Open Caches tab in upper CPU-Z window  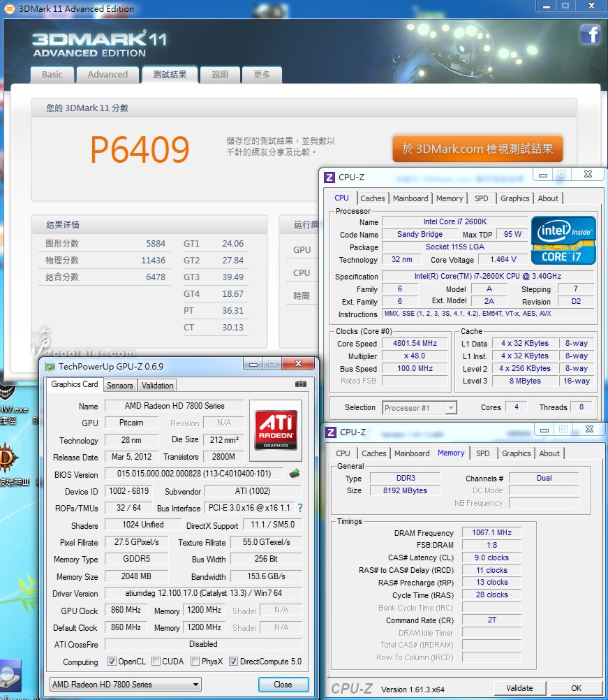click(x=373, y=198)
